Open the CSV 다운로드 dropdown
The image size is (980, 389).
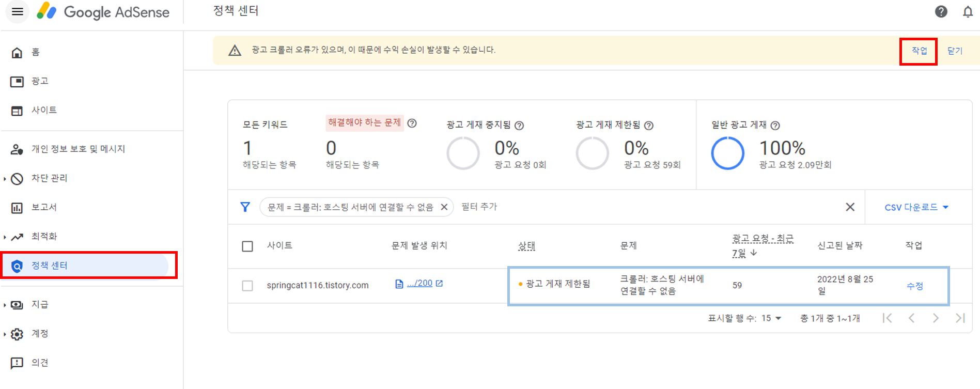[917, 207]
